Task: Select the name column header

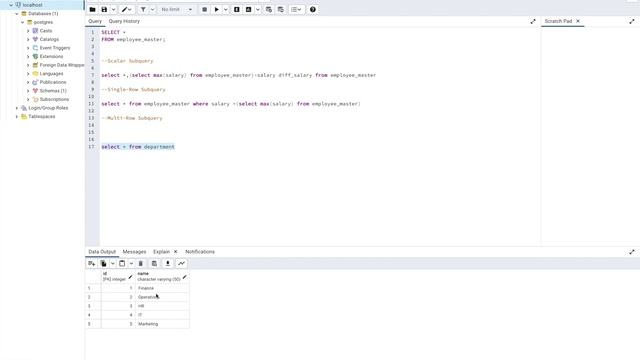Action: coord(162,276)
